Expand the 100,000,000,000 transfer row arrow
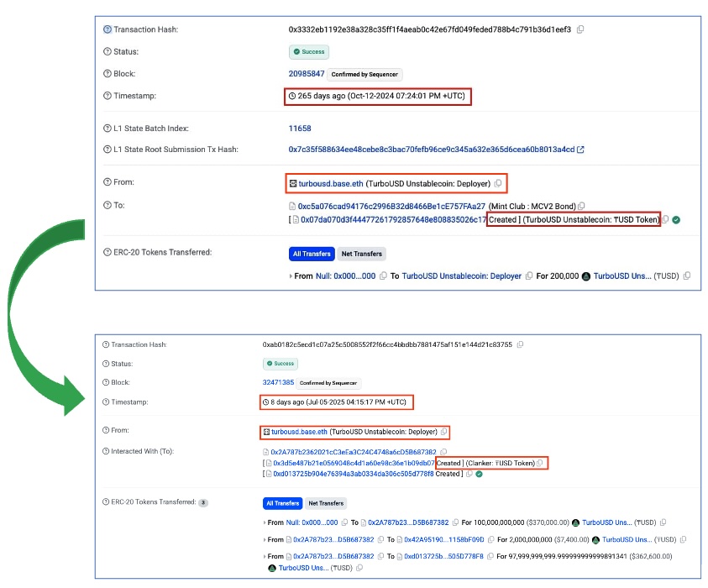The image size is (708, 588). (x=265, y=522)
